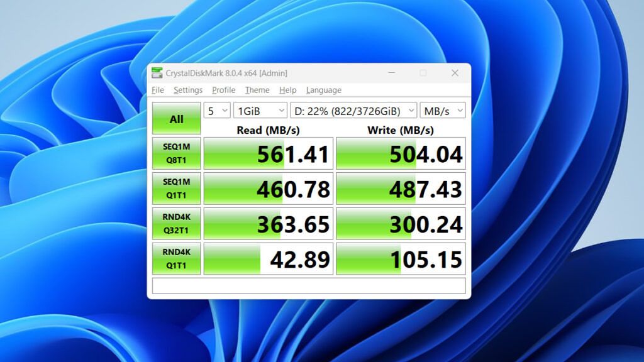The image size is (644, 362).
Task: Open the MB/s unit dropdown
Action: [444, 110]
